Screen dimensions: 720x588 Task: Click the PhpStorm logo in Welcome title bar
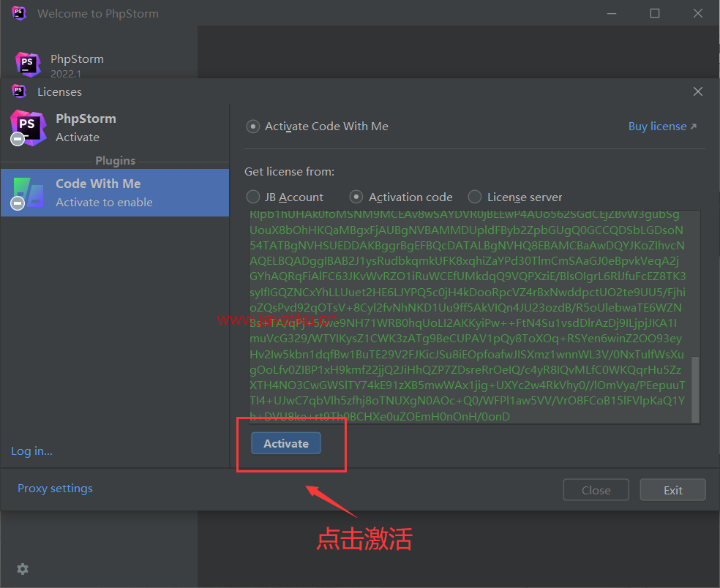tap(19, 13)
